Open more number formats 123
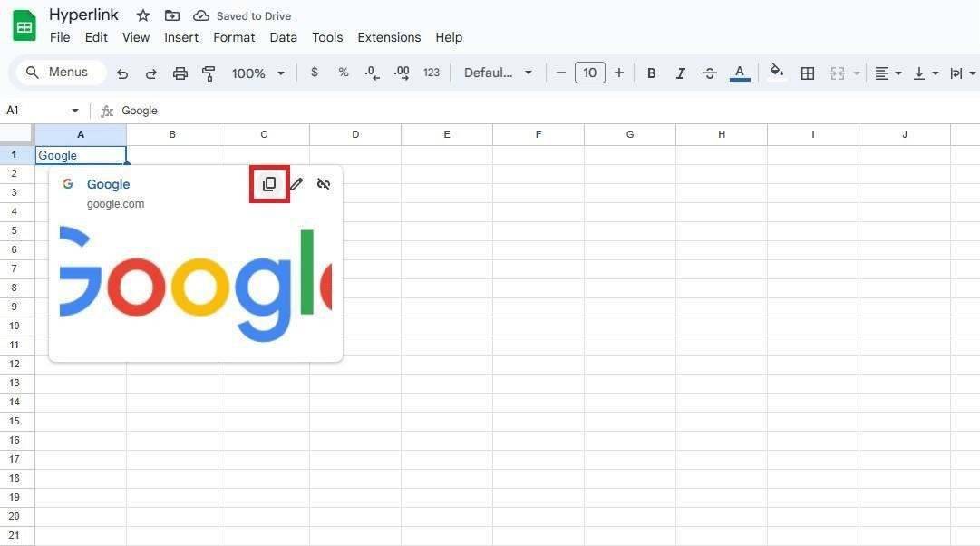The image size is (980, 546). click(432, 73)
